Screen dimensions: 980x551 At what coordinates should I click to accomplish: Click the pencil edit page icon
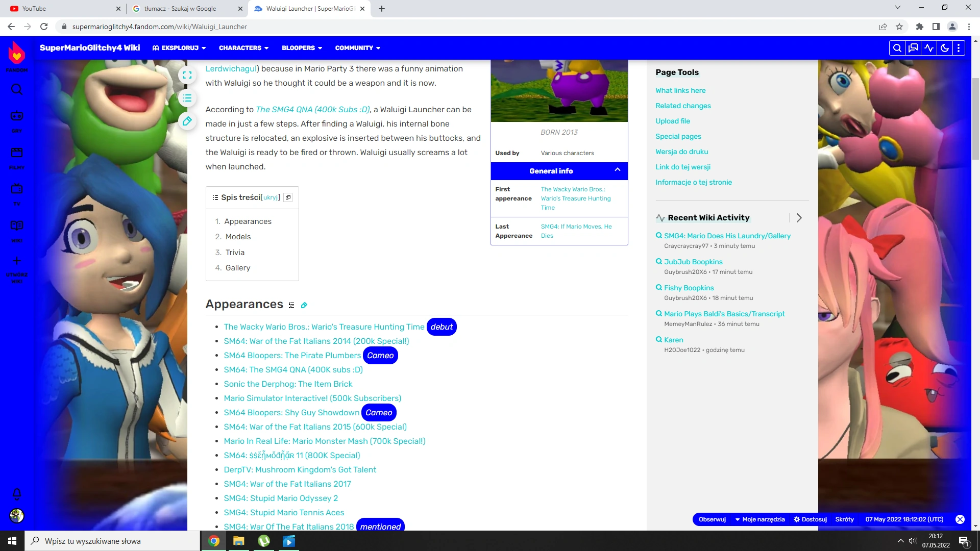tap(187, 121)
